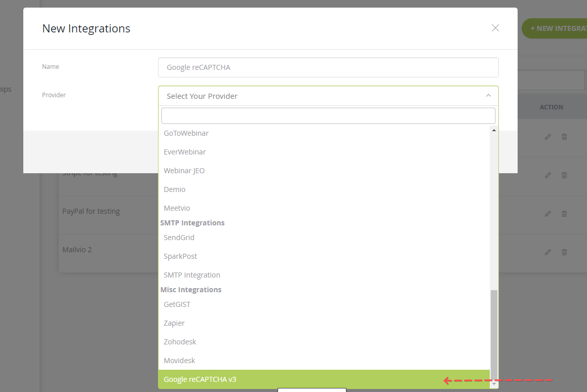This screenshot has height=392, width=587.
Task: Choose GoToWebinar from provider list
Action: pos(324,133)
